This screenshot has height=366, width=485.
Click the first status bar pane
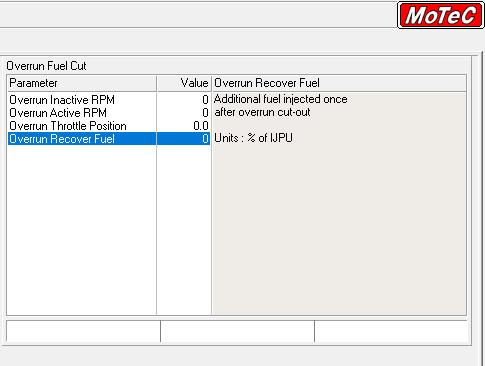[83, 331]
